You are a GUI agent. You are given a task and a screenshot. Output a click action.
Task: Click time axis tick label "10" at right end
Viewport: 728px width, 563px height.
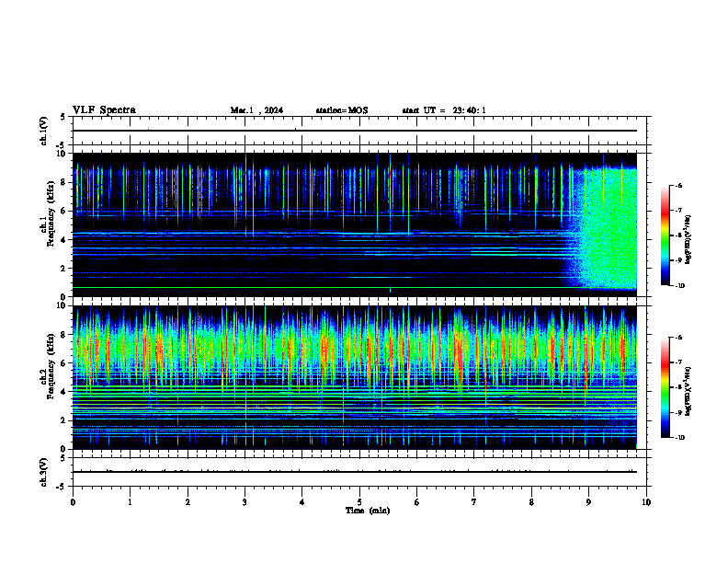(646, 502)
